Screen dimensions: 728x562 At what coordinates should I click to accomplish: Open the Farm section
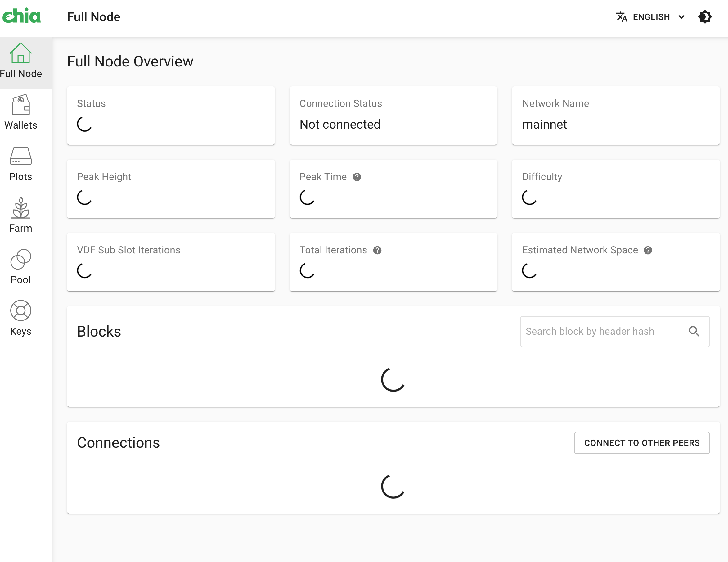pyautogui.click(x=21, y=215)
